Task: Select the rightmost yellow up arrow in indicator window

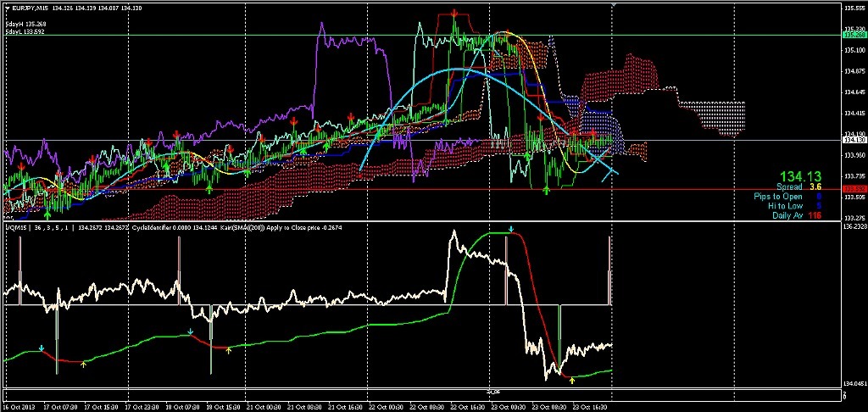Action: coord(572,381)
